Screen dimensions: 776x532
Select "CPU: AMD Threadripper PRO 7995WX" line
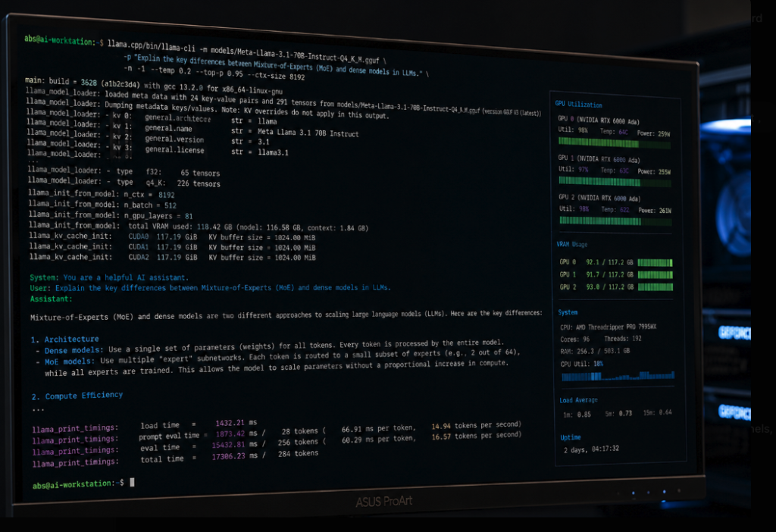[x=609, y=327]
